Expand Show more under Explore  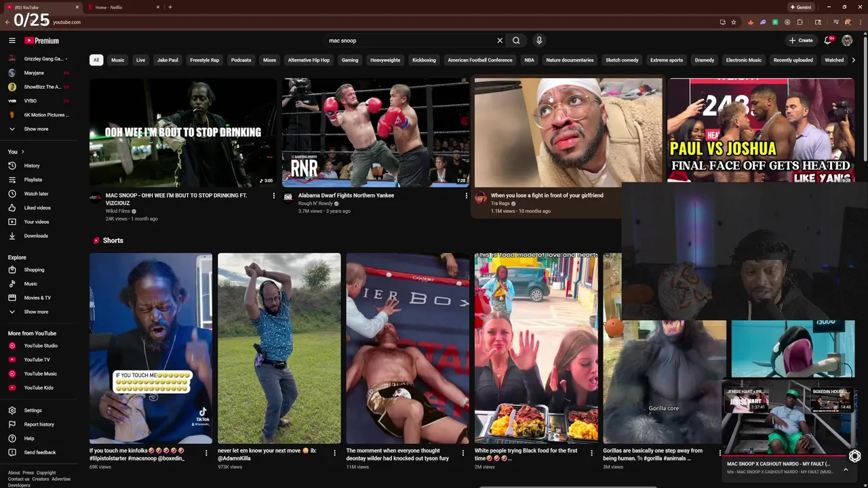(36, 312)
